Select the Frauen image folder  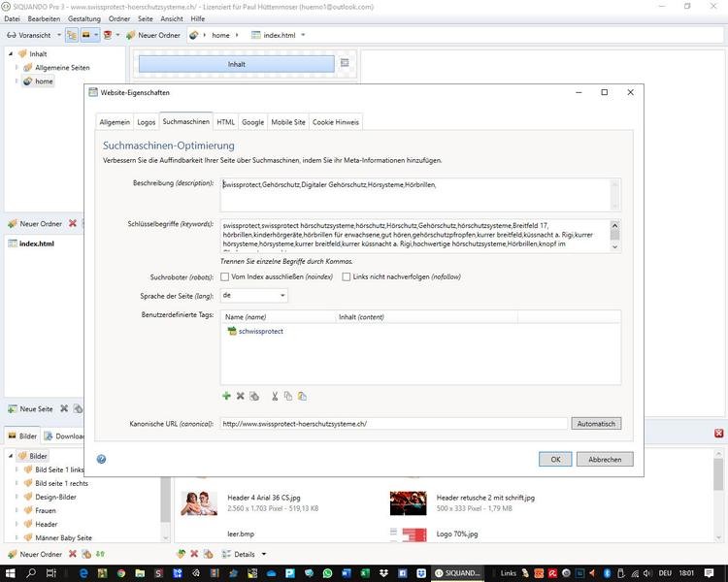[x=40, y=510]
